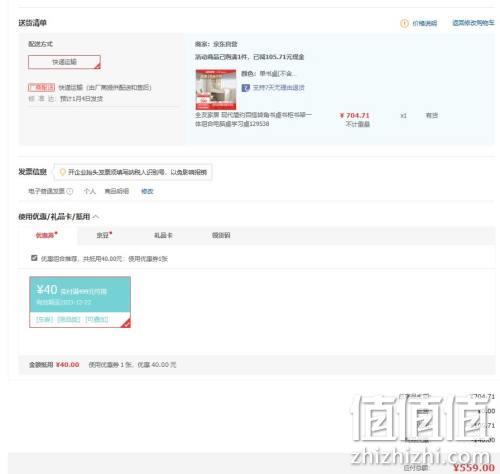Select the ¥40 coupon card
500x474 pixels.
point(80,302)
